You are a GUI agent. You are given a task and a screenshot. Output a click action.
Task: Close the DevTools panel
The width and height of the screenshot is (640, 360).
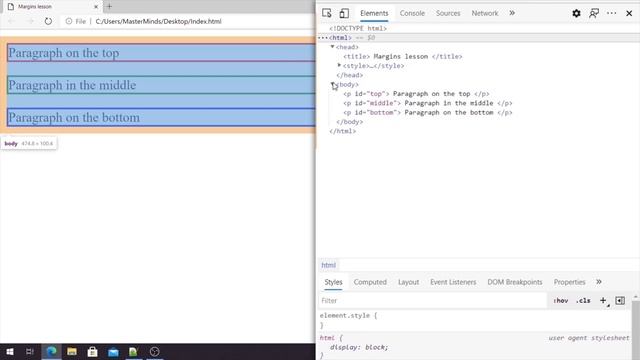(x=629, y=13)
